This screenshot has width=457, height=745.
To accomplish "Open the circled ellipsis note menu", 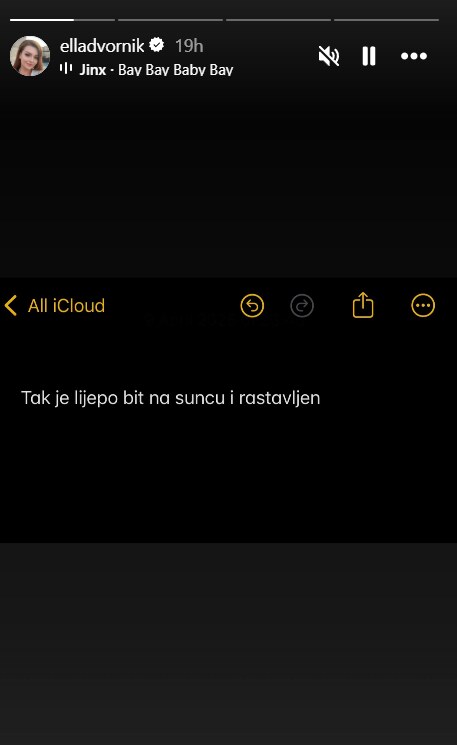I will (423, 306).
